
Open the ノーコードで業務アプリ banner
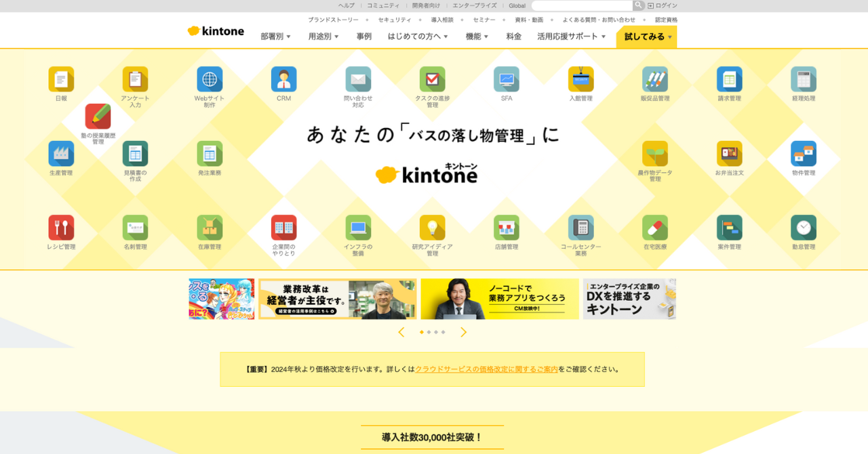pos(500,299)
